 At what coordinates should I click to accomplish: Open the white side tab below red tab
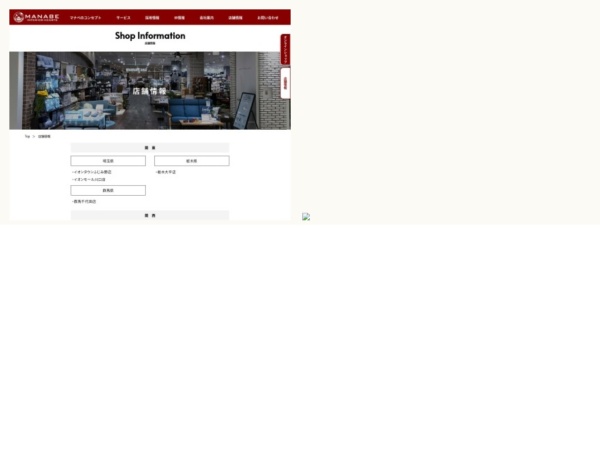pyautogui.click(x=285, y=83)
